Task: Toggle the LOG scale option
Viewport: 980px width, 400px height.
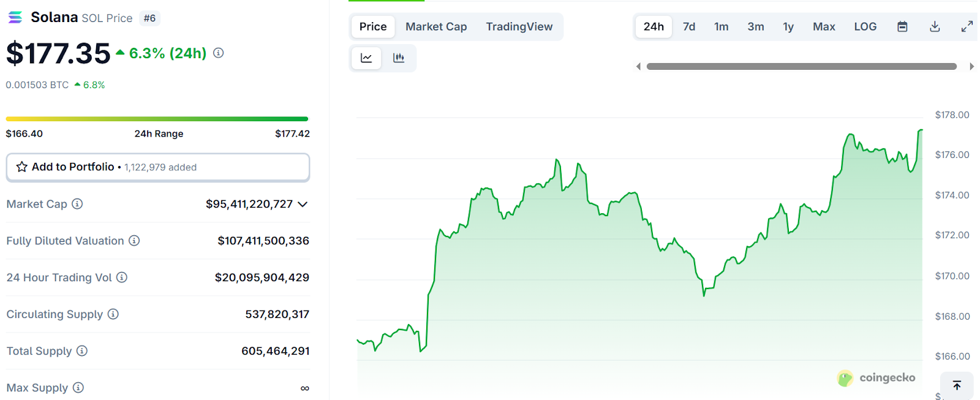Action: click(x=865, y=27)
